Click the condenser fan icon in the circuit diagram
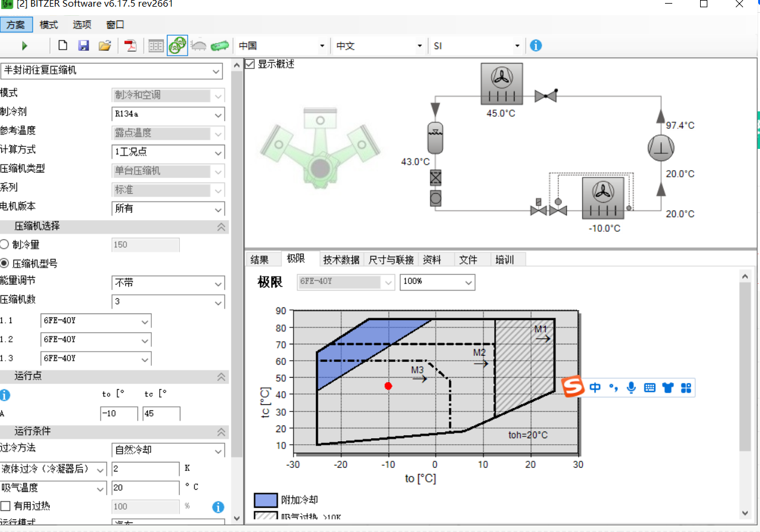This screenshot has width=760, height=532. click(x=501, y=84)
